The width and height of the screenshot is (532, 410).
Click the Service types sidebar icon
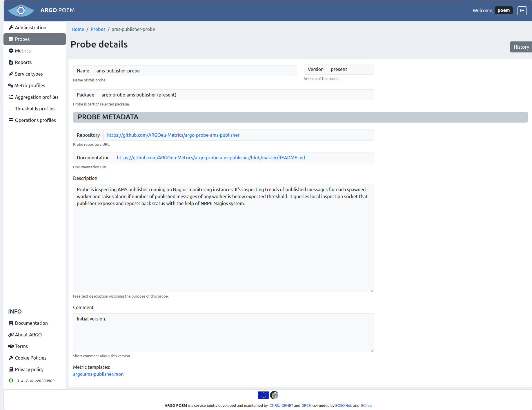[11, 74]
